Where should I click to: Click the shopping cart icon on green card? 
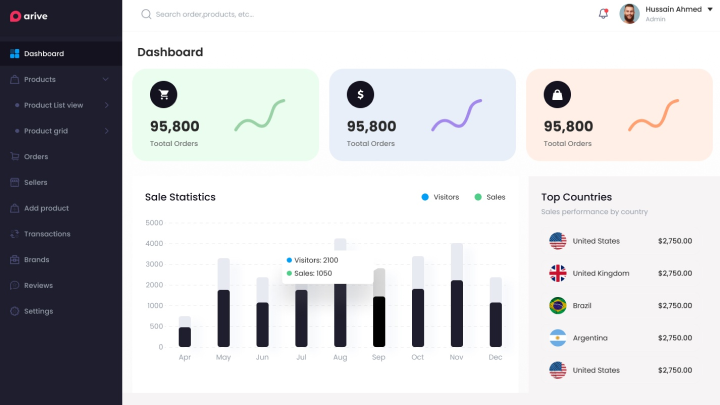(164, 94)
